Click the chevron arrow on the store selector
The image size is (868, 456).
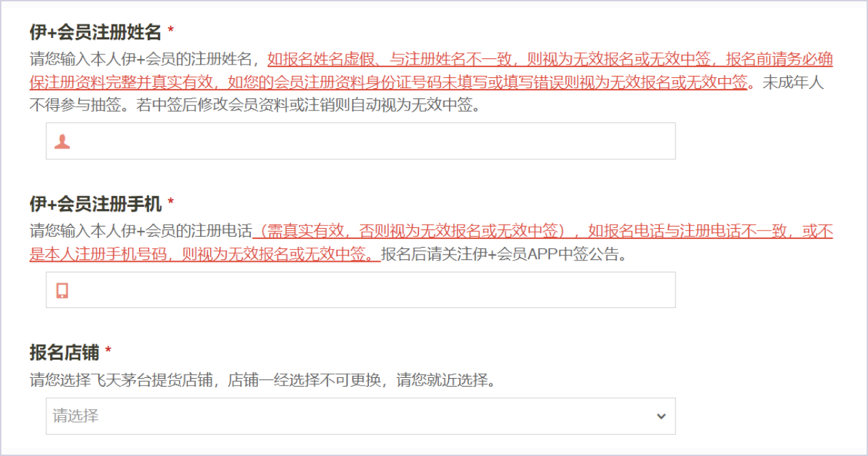661,416
